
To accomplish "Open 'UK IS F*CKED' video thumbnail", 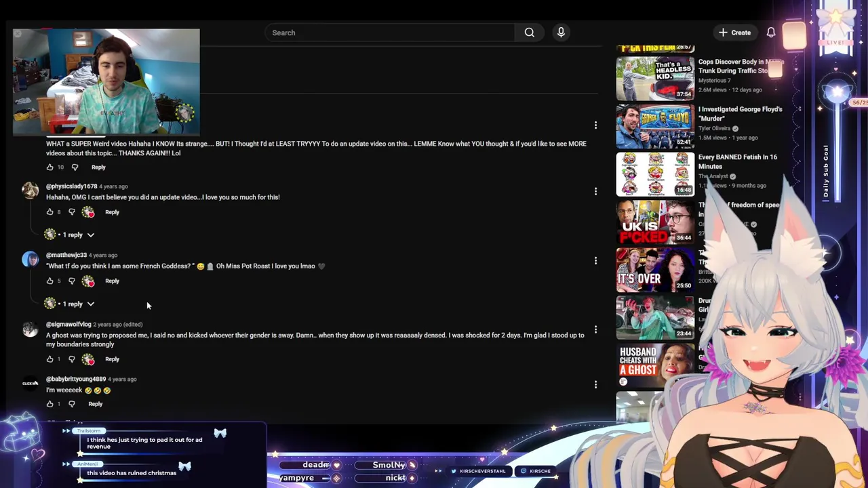I will [655, 222].
